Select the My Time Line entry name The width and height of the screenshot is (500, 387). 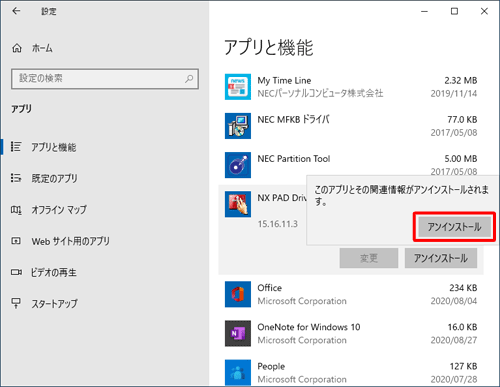point(284,80)
